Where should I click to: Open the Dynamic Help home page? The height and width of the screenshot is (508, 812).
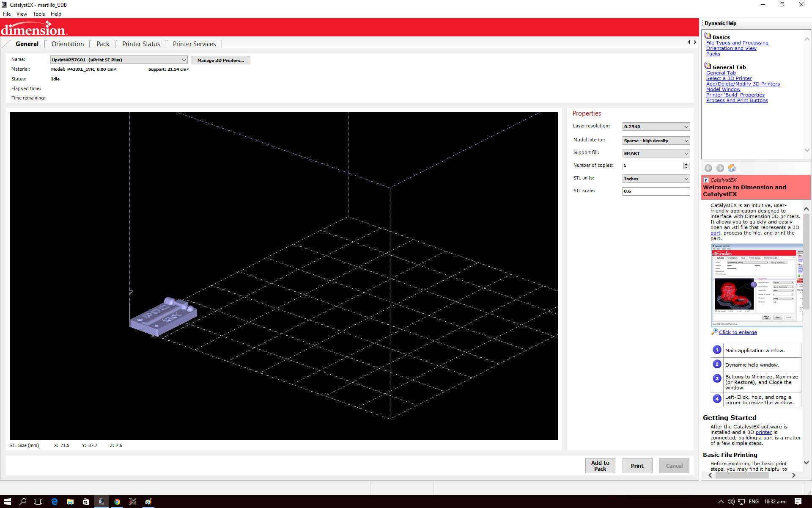pyautogui.click(x=732, y=168)
